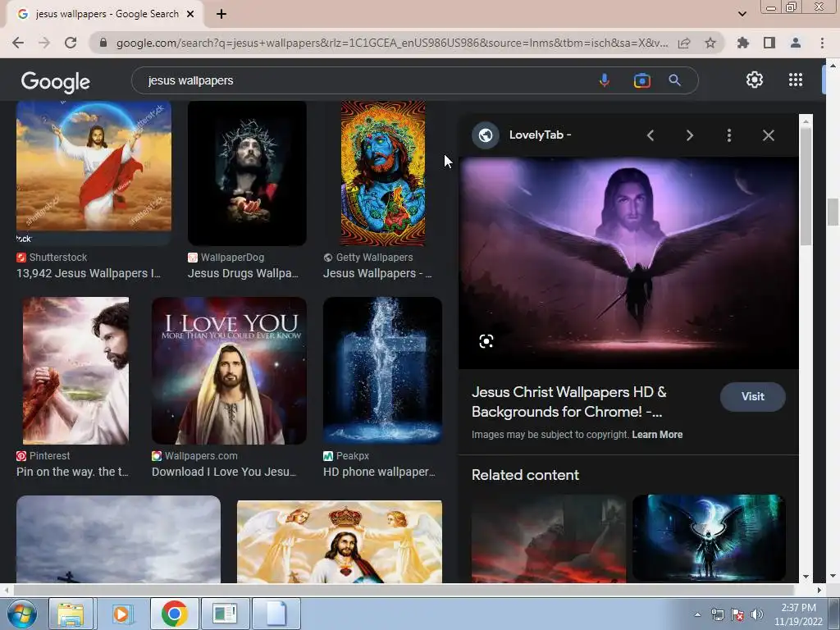Click the address bar URL

391,43
